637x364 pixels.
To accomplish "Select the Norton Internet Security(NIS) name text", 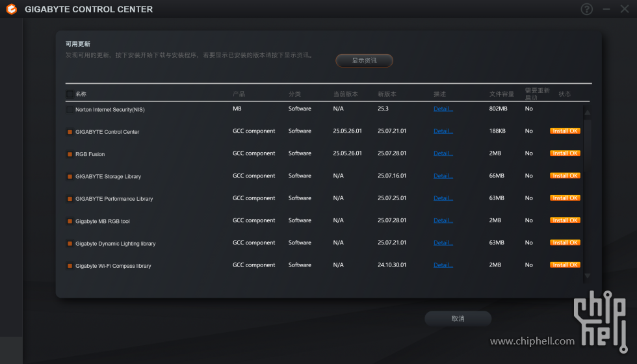I will click(110, 110).
